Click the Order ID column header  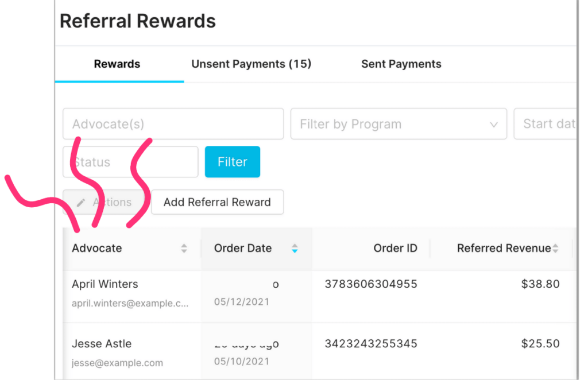395,248
